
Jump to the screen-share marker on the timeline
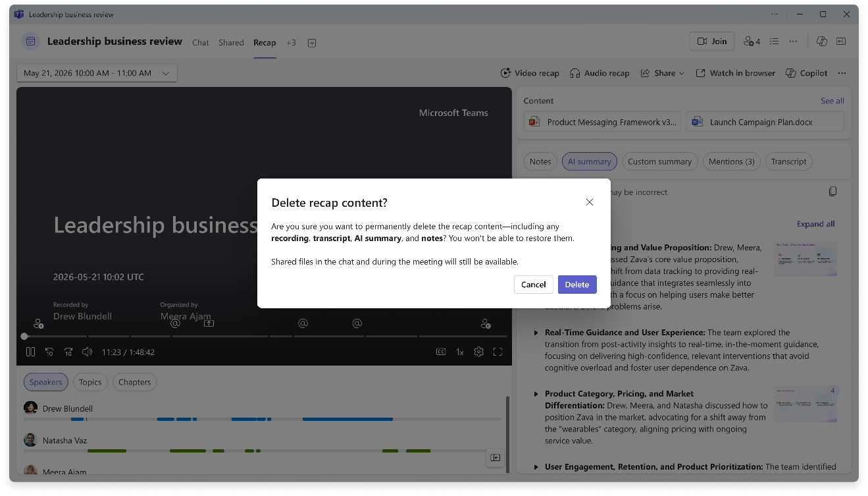209,323
